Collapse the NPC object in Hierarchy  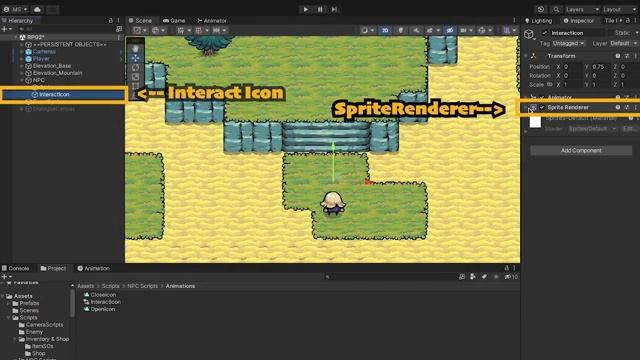pos(21,80)
